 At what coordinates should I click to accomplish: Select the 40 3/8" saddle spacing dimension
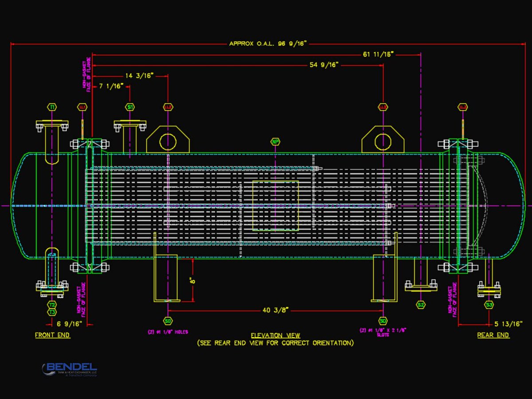pyautogui.click(x=275, y=310)
